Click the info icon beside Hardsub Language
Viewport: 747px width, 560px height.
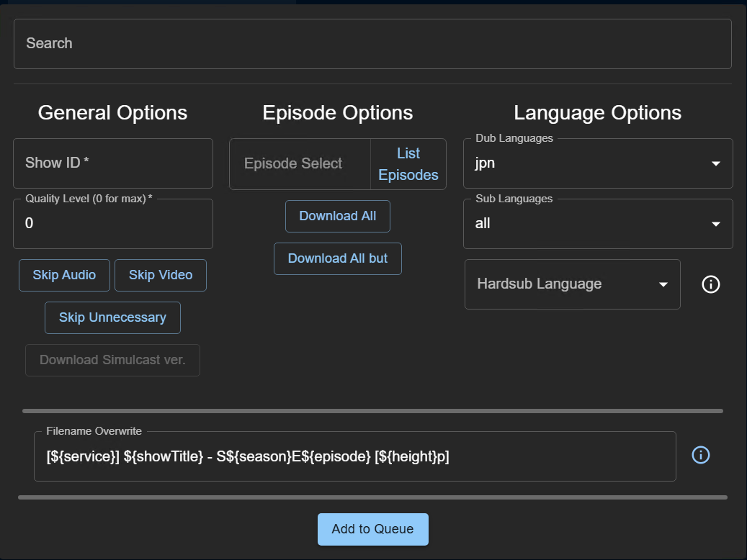tap(710, 284)
